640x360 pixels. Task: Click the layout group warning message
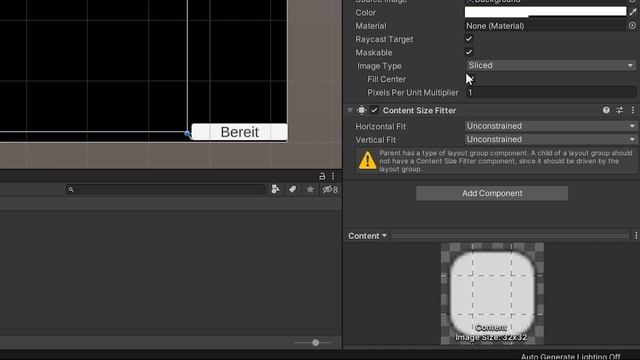tap(496, 161)
